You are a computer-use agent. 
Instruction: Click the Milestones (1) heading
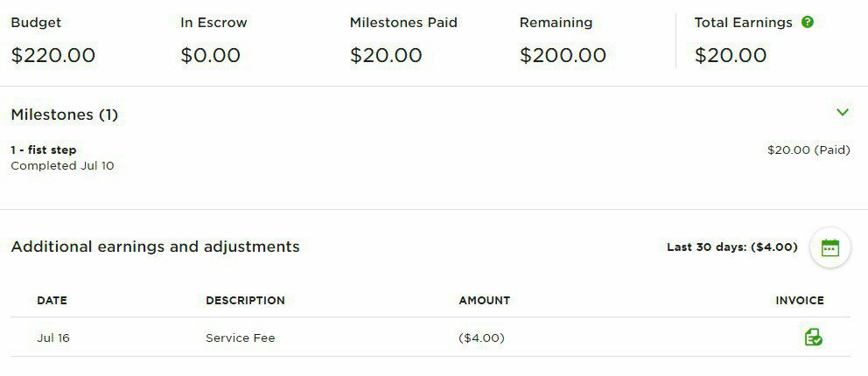(64, 115)
